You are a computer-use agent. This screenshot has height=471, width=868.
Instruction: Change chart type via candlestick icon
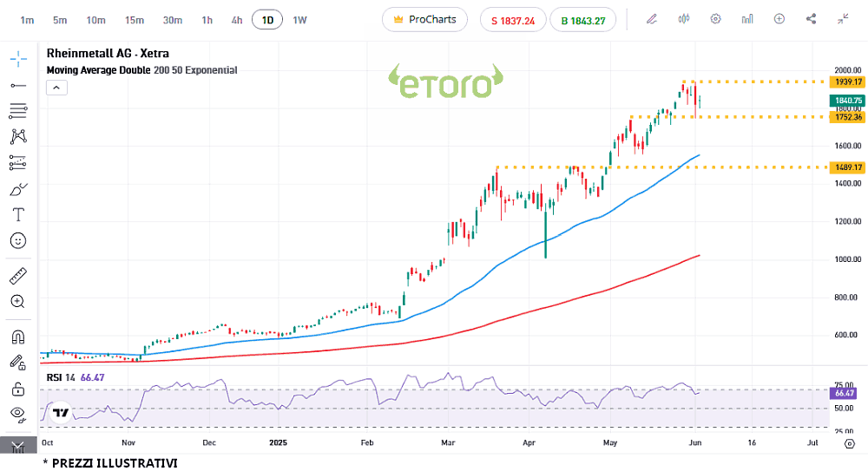tap(684, 19)
